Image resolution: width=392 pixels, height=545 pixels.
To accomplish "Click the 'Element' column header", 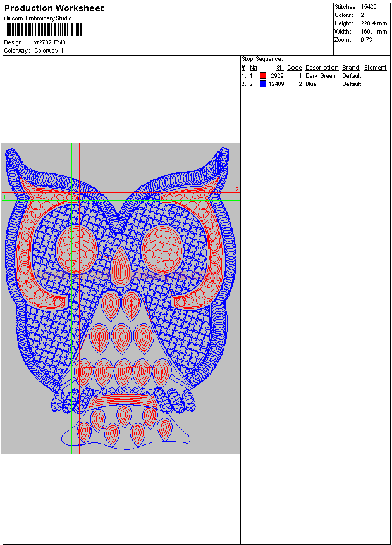I will [376, 68].
